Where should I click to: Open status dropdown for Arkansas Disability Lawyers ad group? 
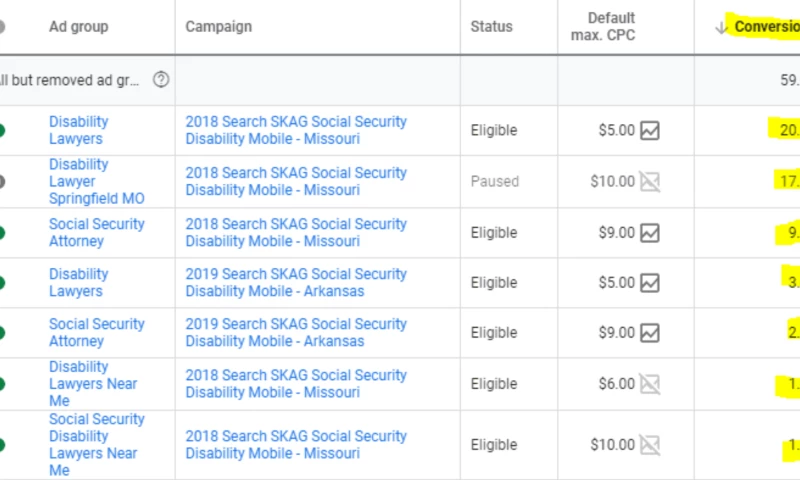pos(2,283)
